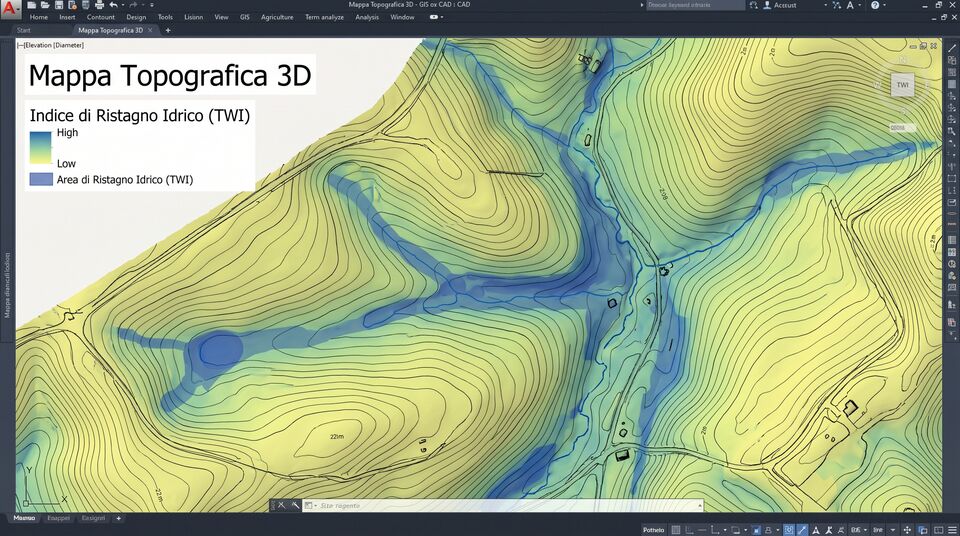Switch to the Essigrel layout tab

(x=94, y=518)
